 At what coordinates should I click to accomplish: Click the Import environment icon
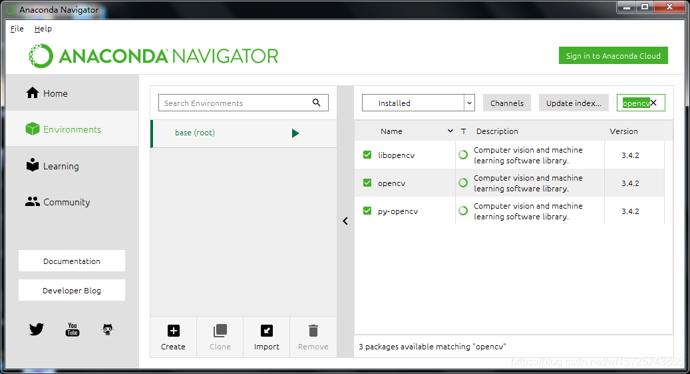pos(267,330)
